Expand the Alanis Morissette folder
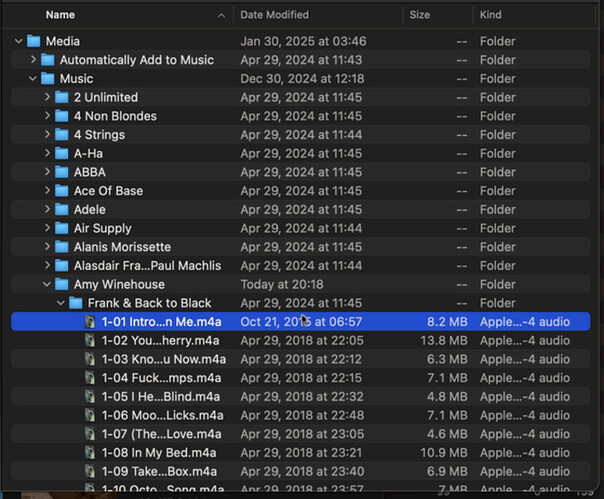The image size is (604, 499). click(47, 247)
